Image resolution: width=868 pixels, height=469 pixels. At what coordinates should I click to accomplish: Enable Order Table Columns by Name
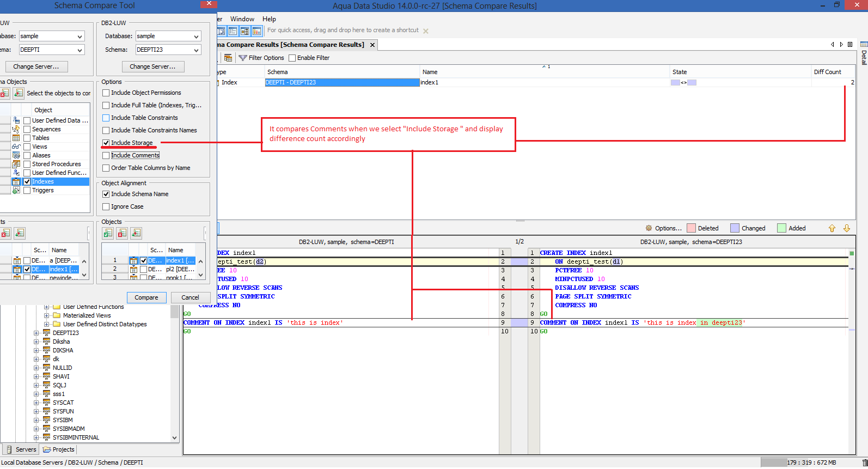point(106,168)
